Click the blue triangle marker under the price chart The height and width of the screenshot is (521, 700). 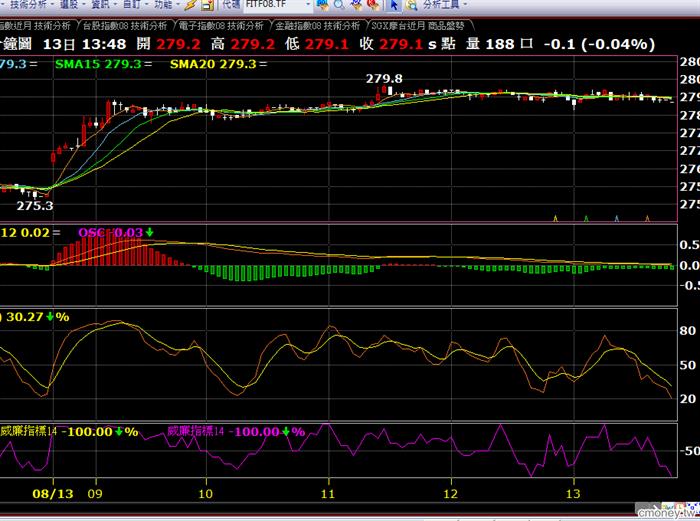(x=617, y=218)
